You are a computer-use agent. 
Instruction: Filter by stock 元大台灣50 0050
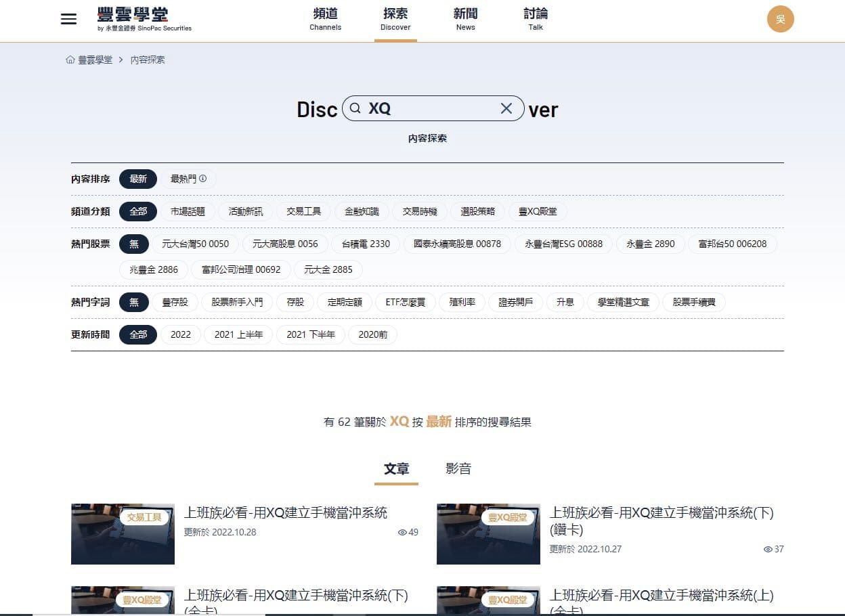(196, 244)
